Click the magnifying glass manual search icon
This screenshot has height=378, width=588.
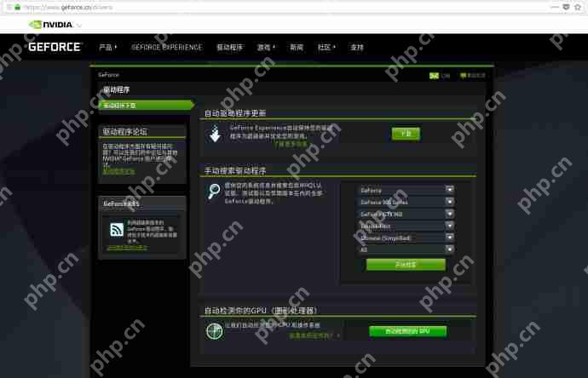tap(214, 192)
